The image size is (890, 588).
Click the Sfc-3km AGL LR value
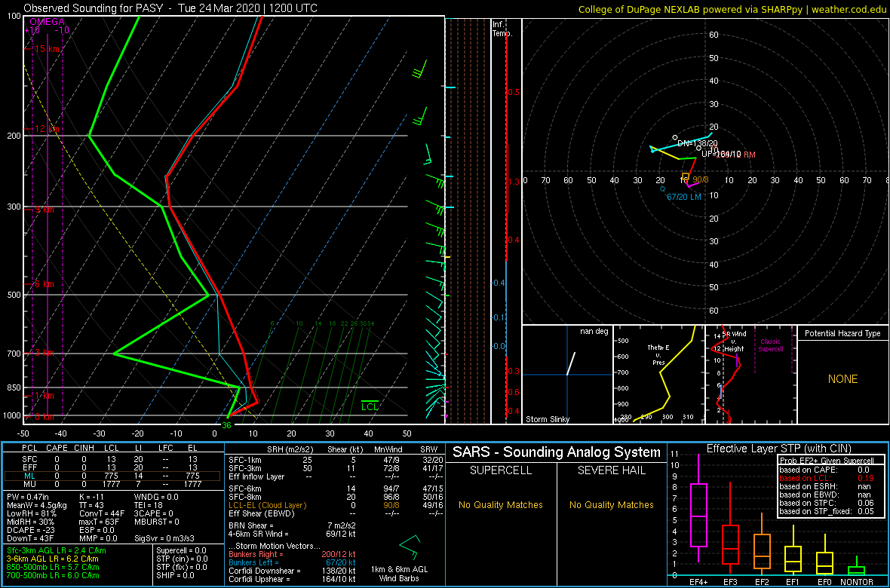57,550
